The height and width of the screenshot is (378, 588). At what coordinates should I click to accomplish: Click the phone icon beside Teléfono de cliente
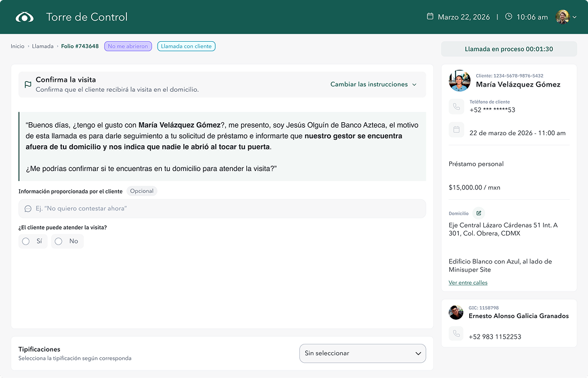(456, 106)
